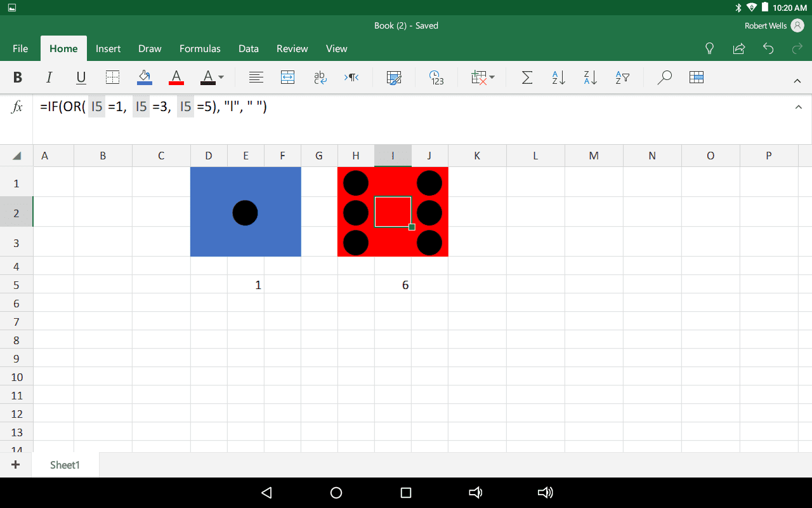Screen dimensions: 812x508
Task: Select row 10 header
Action: click(16, 377)
